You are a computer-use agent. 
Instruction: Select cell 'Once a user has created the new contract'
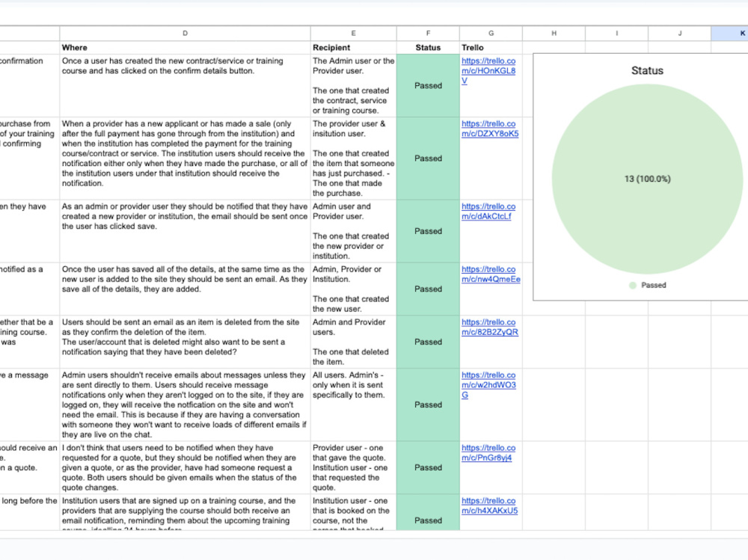coord(185,86)
